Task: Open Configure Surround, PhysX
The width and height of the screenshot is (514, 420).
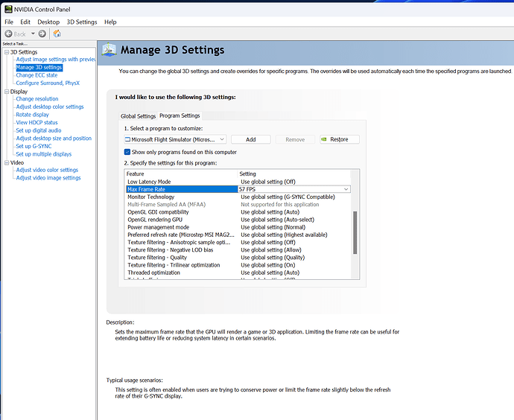Action: (48, 83)
